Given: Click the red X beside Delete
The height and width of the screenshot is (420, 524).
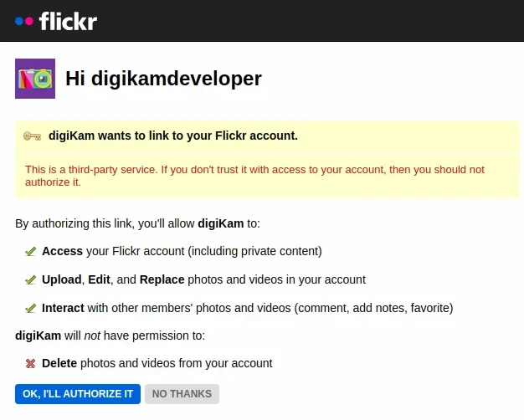Looking at the screenshot, I should point(30,363).
